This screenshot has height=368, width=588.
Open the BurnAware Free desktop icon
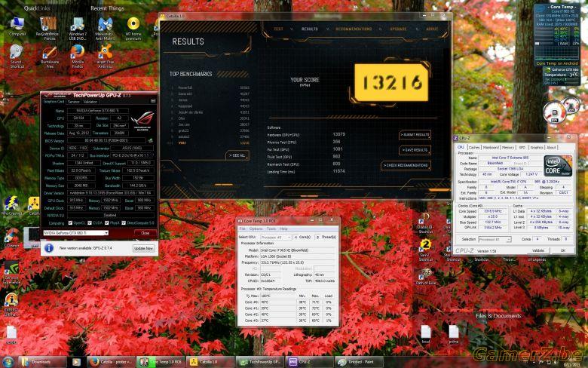50,57
